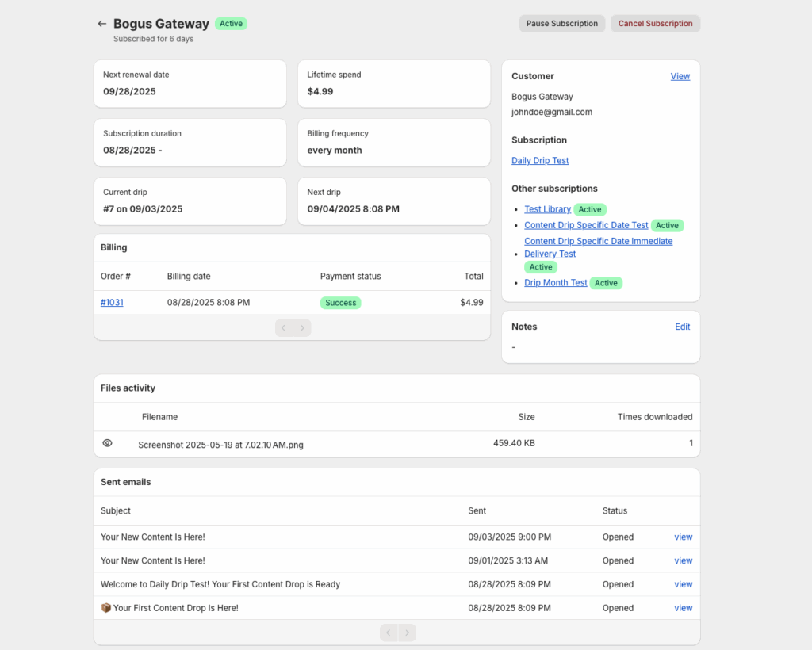
Task: Click the back arrow beside Bogus Gateway
Action: pos(101,24)
